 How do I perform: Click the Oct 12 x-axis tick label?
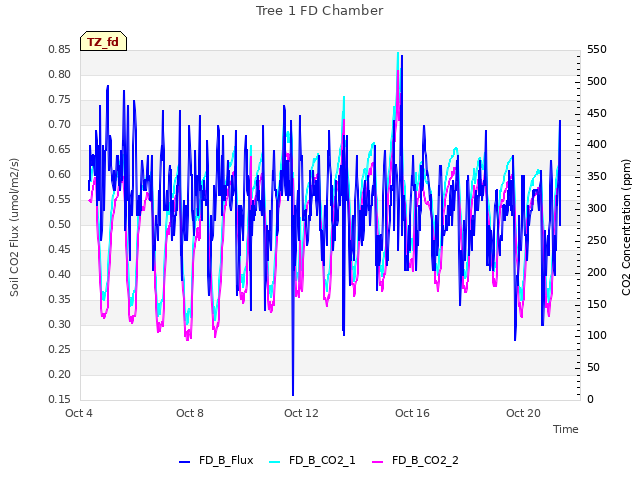click(301, 413)
